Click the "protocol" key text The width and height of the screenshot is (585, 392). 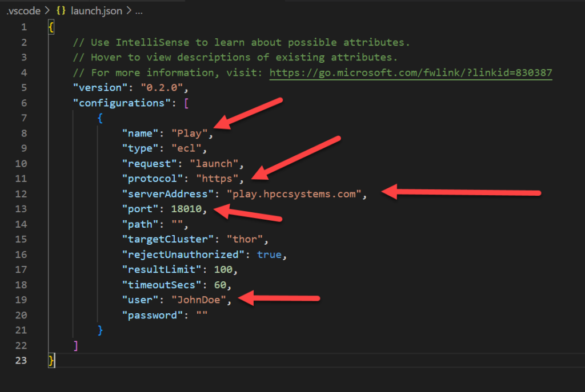pyautogui.click(x=152, y=179)
